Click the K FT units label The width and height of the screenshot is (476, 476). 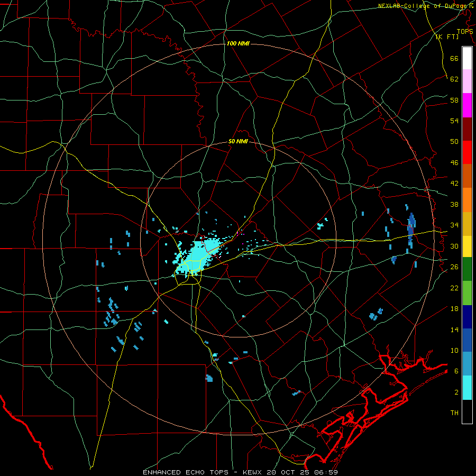[447, 37]
